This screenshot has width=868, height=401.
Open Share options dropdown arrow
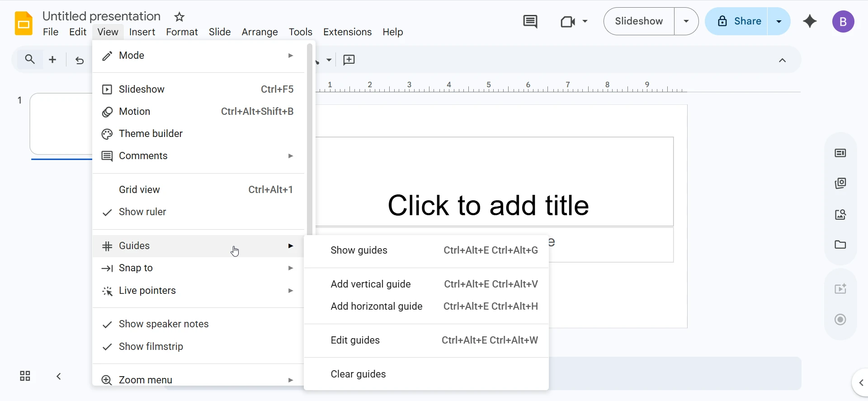point(778,21)
